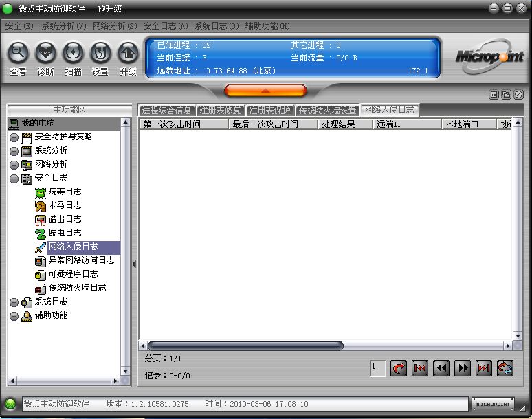Go to page with red curved arrow button
This screenshot has height=419, width=532.
[399, 368]
